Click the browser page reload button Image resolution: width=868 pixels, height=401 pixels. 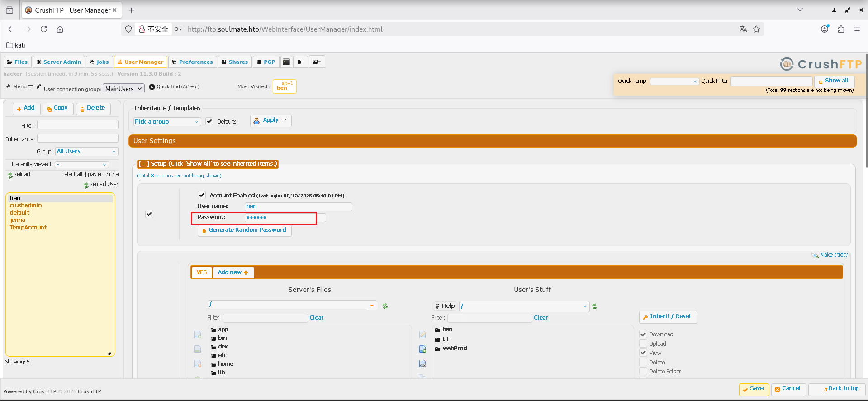click(x=44, y=29)
